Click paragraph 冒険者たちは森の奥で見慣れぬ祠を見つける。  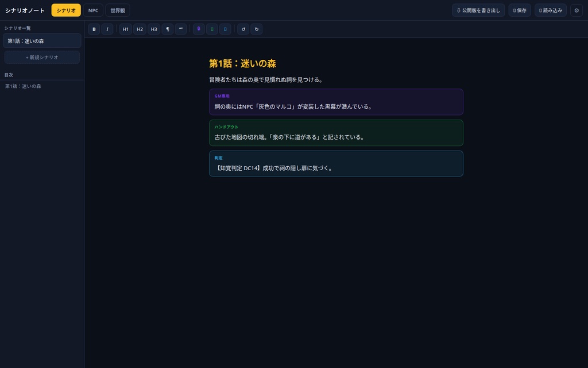266,79
